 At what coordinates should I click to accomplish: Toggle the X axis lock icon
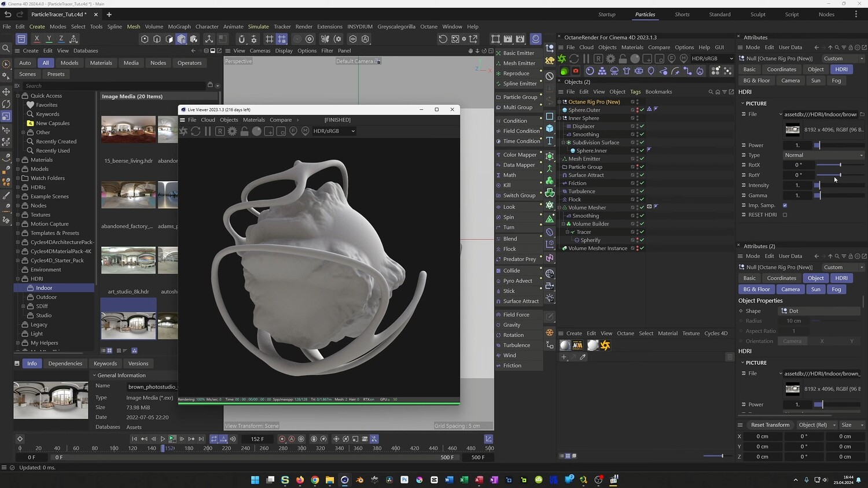36,39
